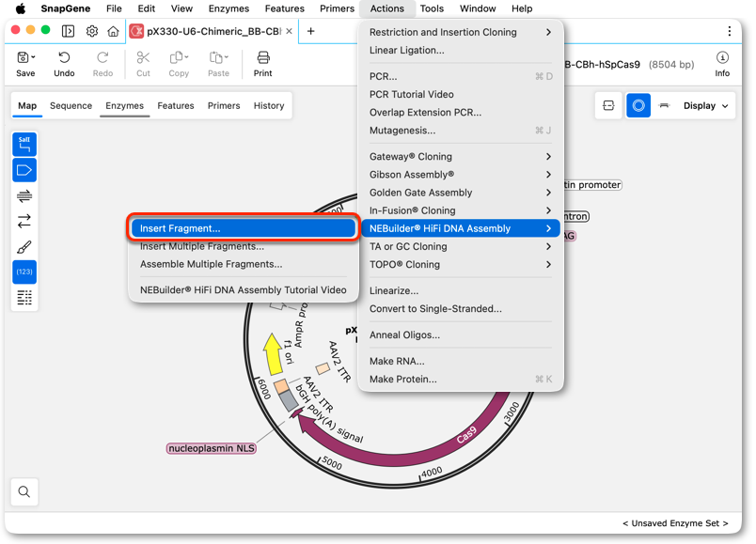Switch to the History tab
Screen dimensions: 756x544
[x=269, y=105]
